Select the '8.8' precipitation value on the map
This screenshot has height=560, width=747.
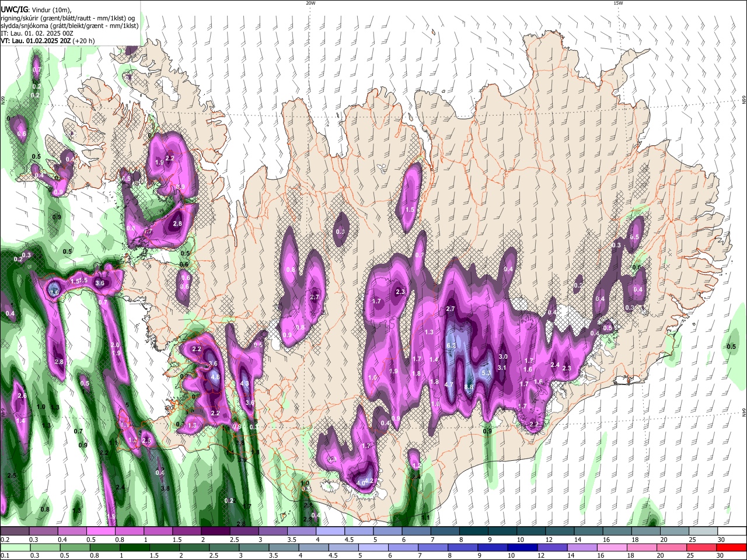coord(468,387)
